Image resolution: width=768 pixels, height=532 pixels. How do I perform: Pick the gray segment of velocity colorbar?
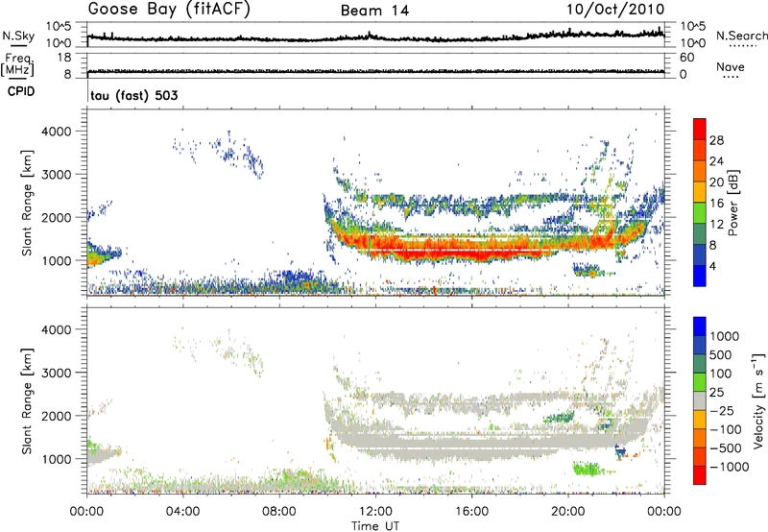pyautogui.click(x=700, y=401)
